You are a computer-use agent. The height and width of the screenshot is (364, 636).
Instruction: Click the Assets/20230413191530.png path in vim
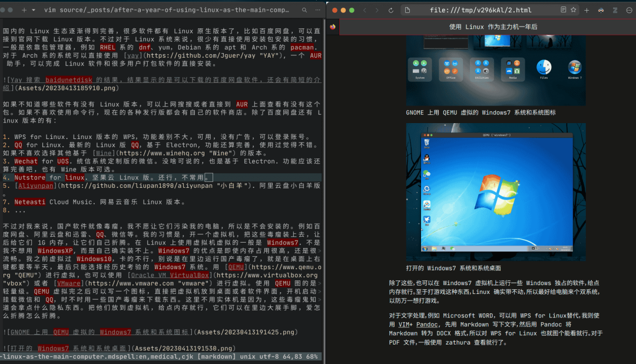183,348
